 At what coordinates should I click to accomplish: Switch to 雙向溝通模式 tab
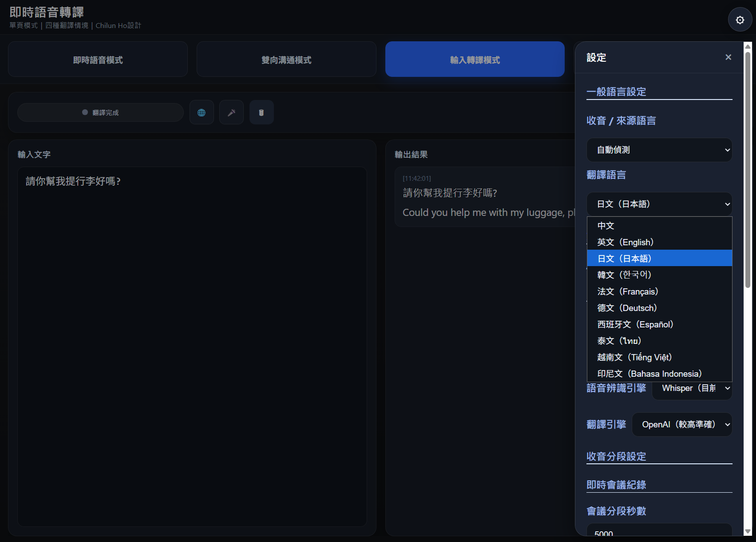click(x=286, y=59)
